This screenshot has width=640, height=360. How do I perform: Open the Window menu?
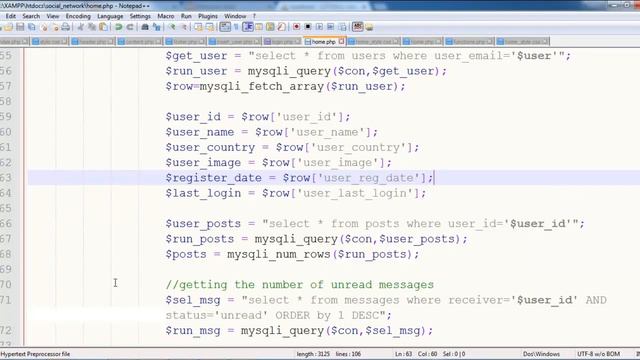(x=235, y=16)
